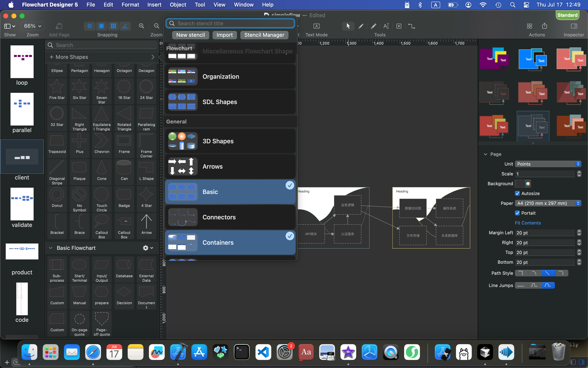Enable the Organization stencil

(230, 76)
